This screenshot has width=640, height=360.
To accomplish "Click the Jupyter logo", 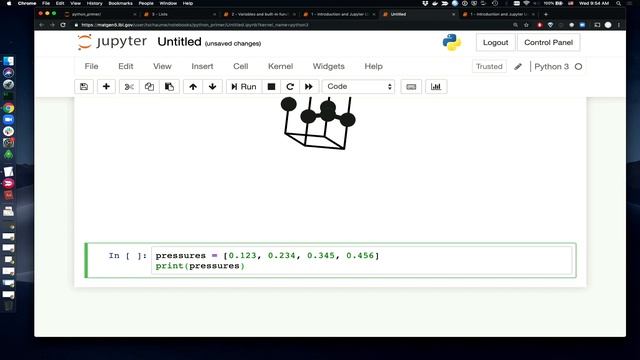I will point(112,42).
